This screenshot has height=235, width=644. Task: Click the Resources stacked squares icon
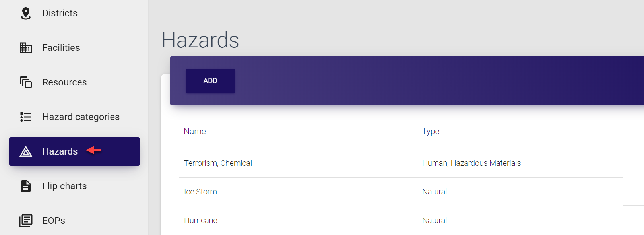[26, 82]
